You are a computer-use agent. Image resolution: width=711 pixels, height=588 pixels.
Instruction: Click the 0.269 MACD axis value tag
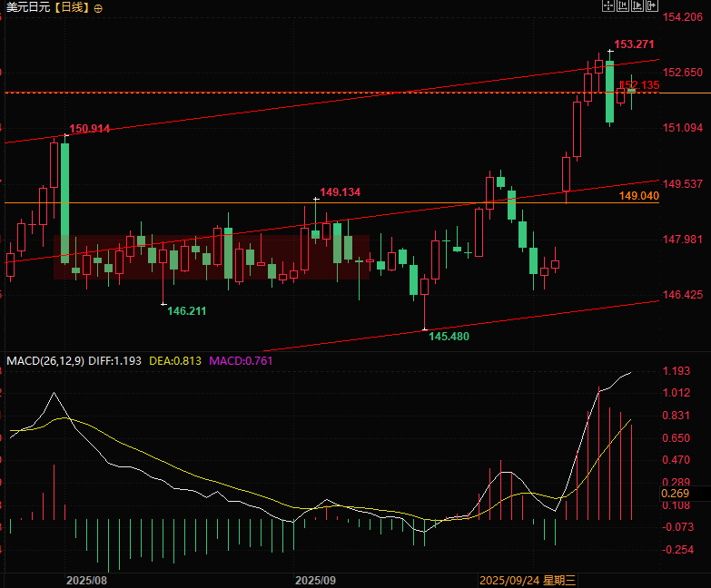(676, 494)
